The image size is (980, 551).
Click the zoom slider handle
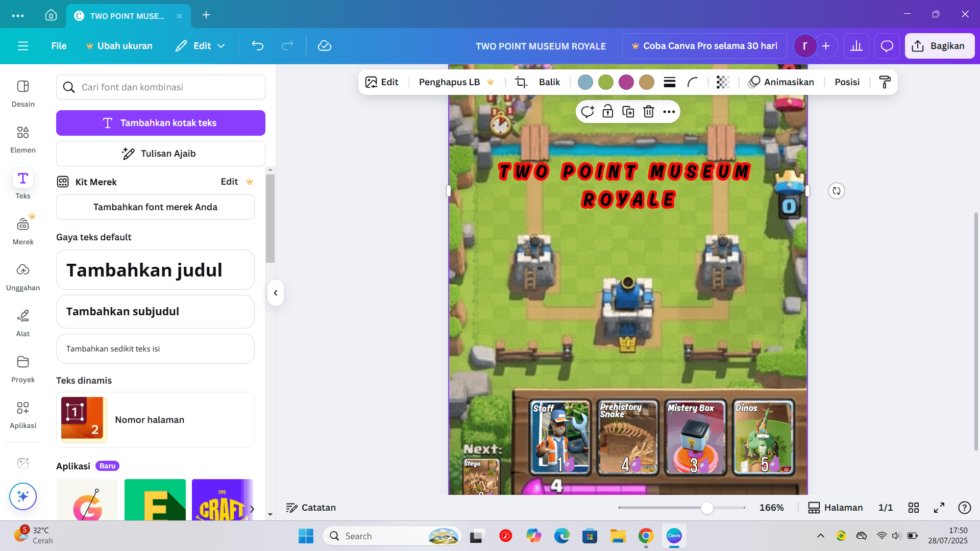pos(707,508)
